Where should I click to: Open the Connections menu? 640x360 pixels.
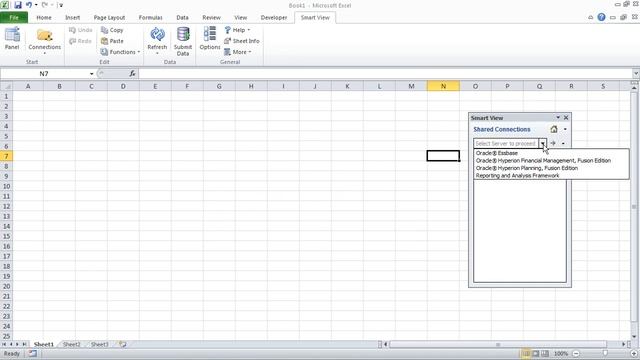[x=44, y=41]
